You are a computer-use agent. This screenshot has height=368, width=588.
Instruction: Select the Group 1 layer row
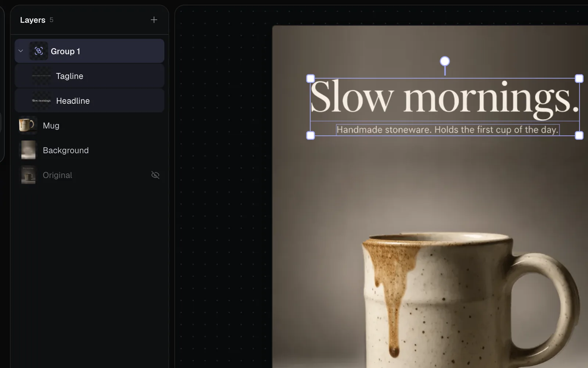click(89, 51)
